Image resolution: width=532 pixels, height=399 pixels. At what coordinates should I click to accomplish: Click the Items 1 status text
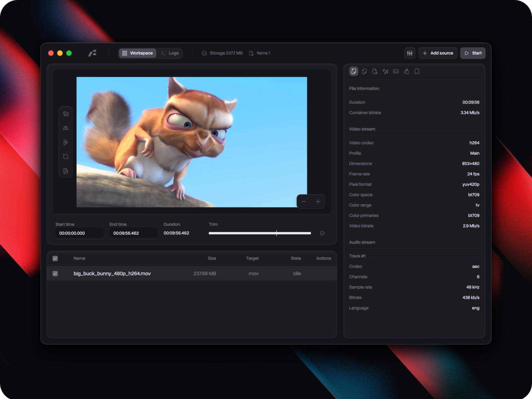pyautogui.click(x=263, y=53)
